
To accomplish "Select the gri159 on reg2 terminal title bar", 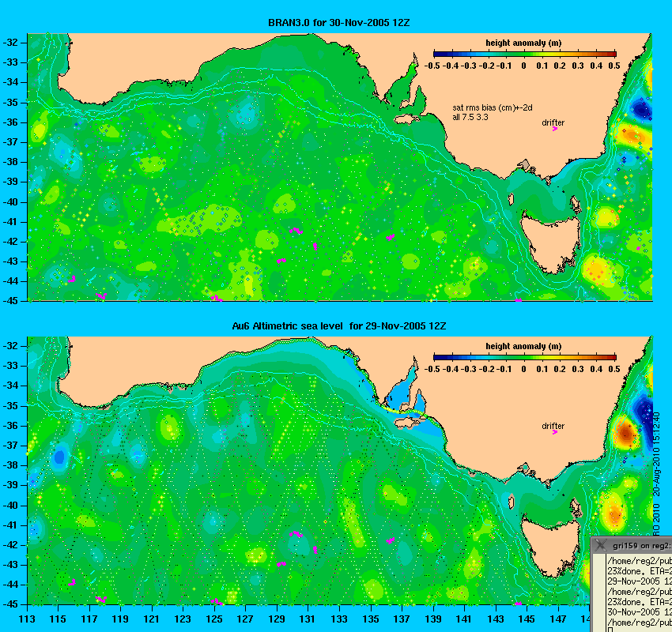I will point(632,545).
